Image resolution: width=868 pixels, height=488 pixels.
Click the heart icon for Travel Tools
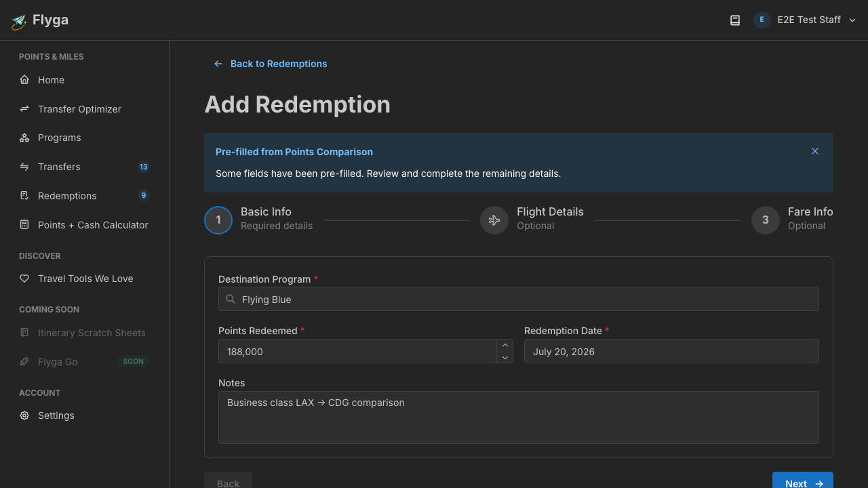pos(24,279)
